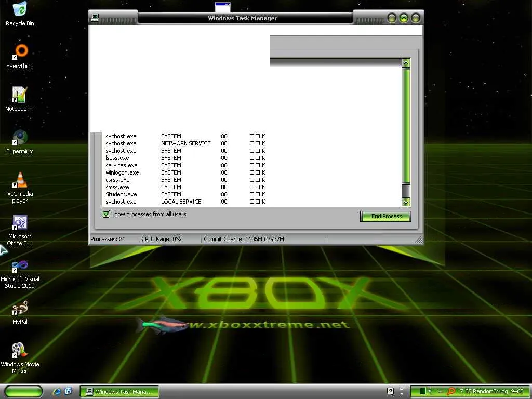
Task: Open the Microsoft Office F… shortcut
Action: pos(20,230)
